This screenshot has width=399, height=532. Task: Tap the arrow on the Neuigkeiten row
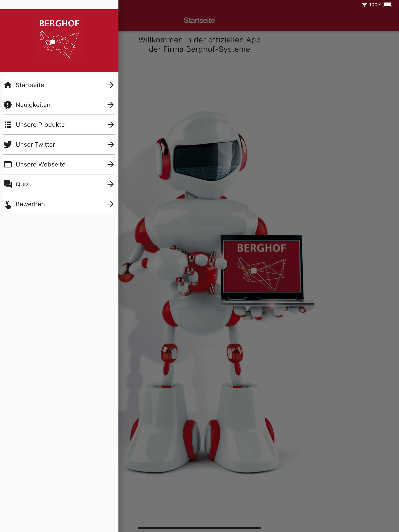110,105
